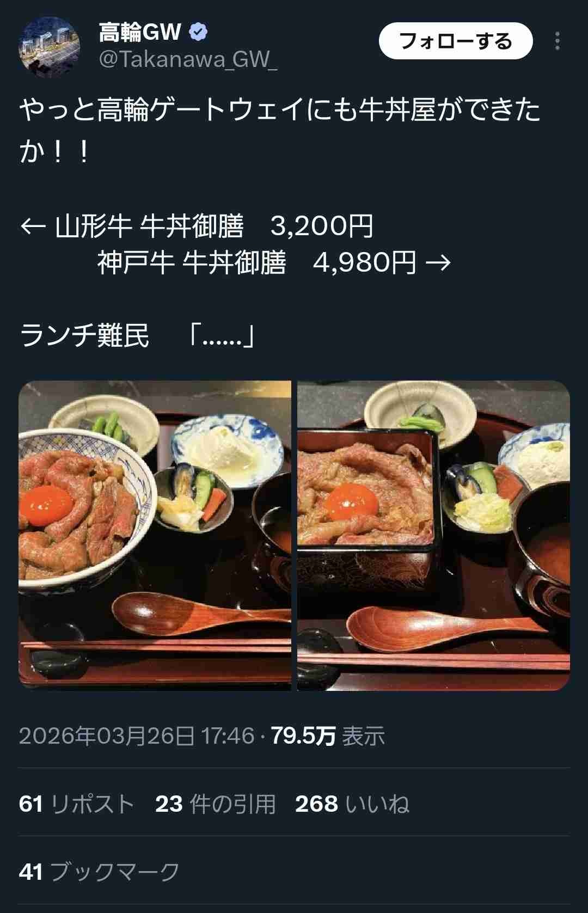Open the 61 リポスト list
Screen dimensions: 588x913
point(76,804)
